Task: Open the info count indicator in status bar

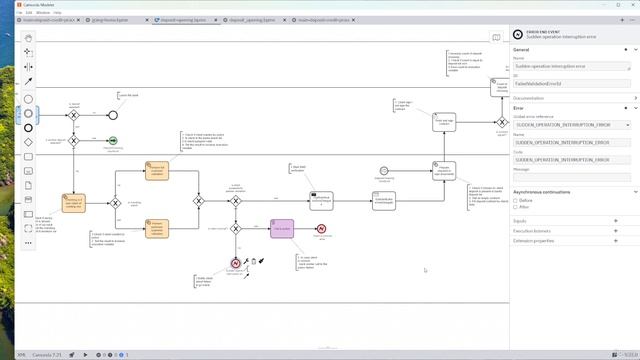Action: point(124,355)
